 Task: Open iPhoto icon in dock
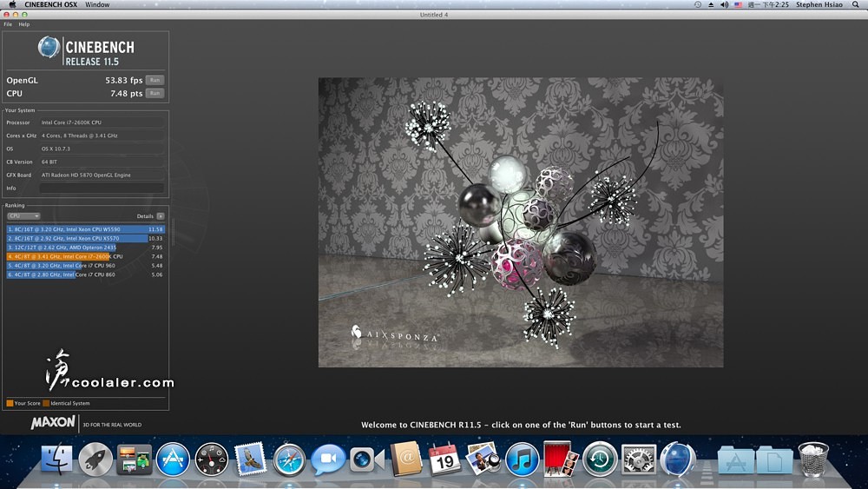483,459
